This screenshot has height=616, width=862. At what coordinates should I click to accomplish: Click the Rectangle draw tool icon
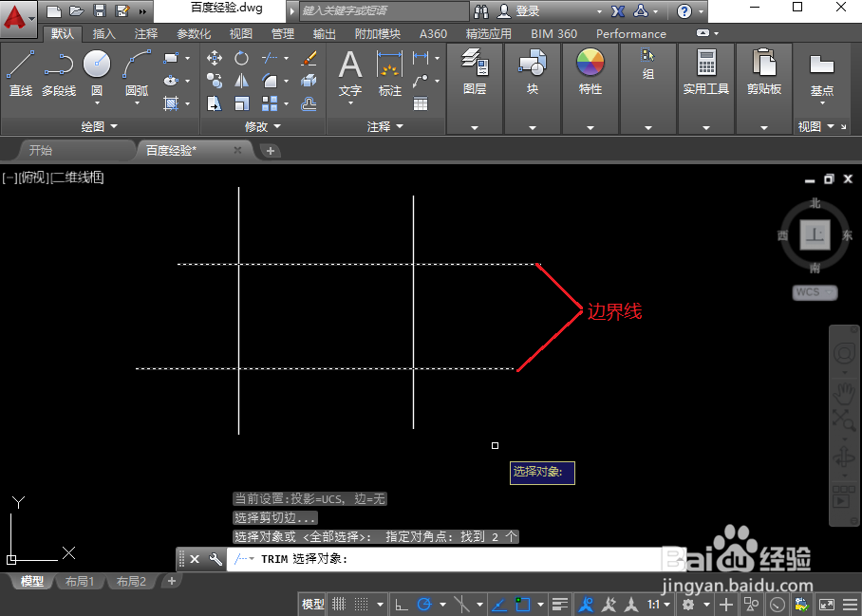point(171,58)
